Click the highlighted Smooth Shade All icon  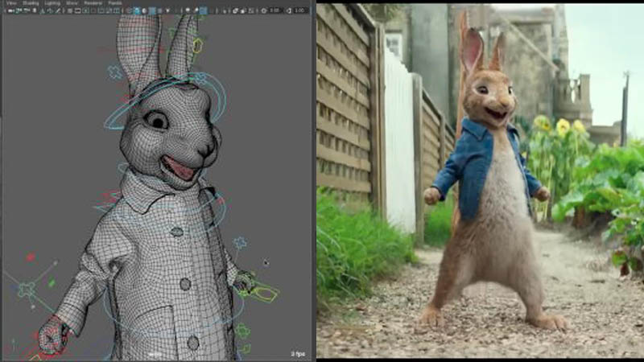pos(137,10)
